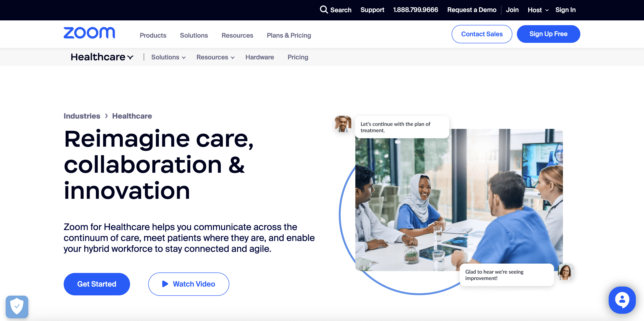Expand the Resources dropdown in the Healthcare bar
This screenshot has width=644, height=321.
click(x=215, y=57)
